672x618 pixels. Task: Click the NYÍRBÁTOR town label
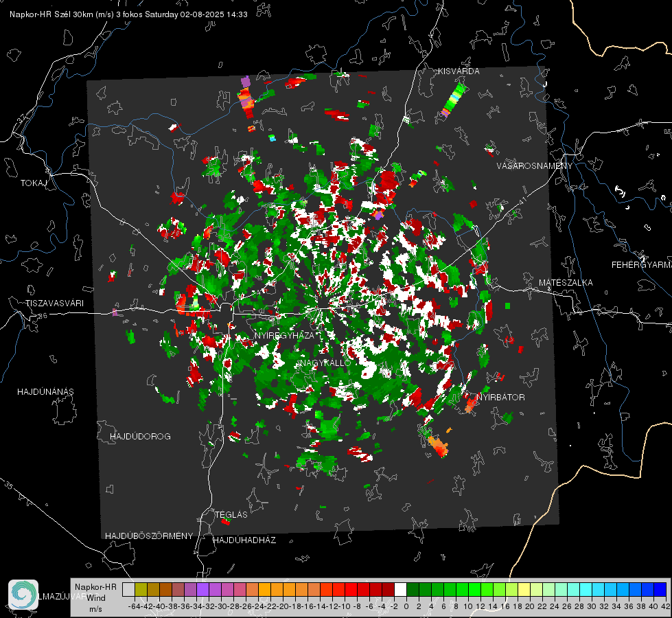(x=500, y=397)
